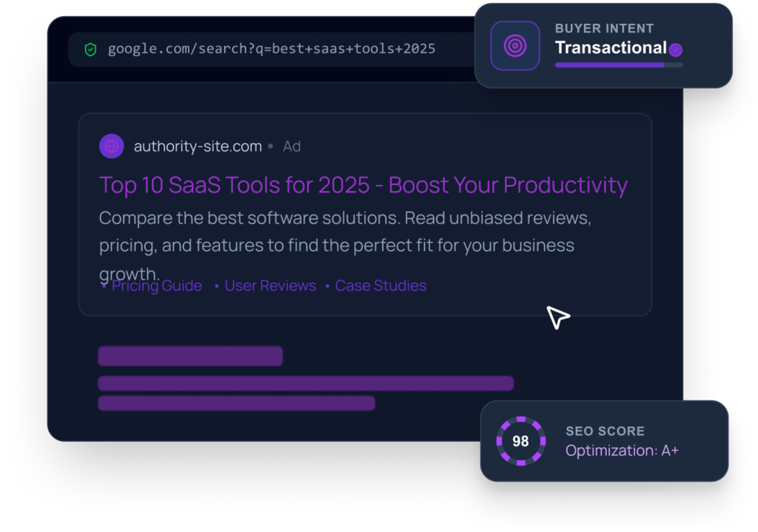Select the Transactional intent label
The height and width of the screenshot is (532, 758).
point(611,48)
